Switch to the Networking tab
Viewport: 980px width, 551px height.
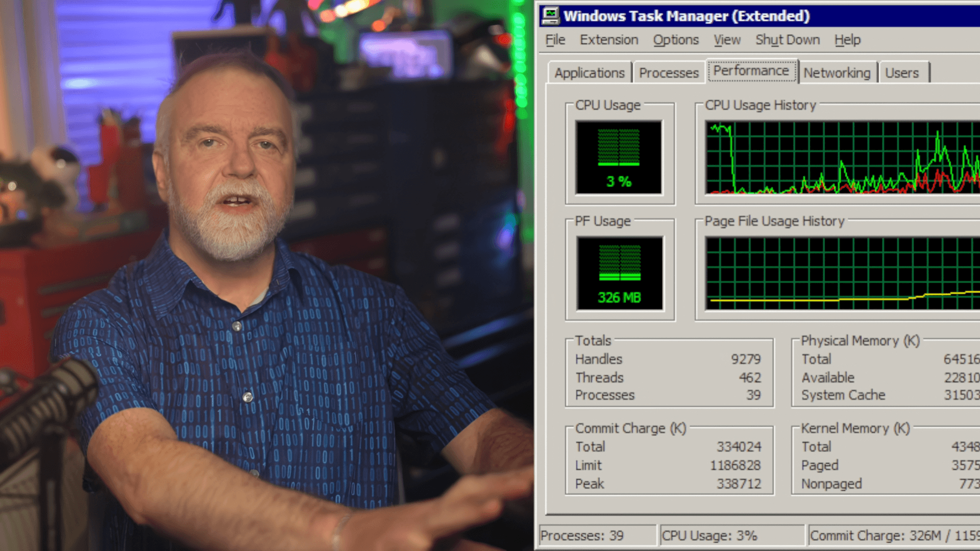click(837, 72)
